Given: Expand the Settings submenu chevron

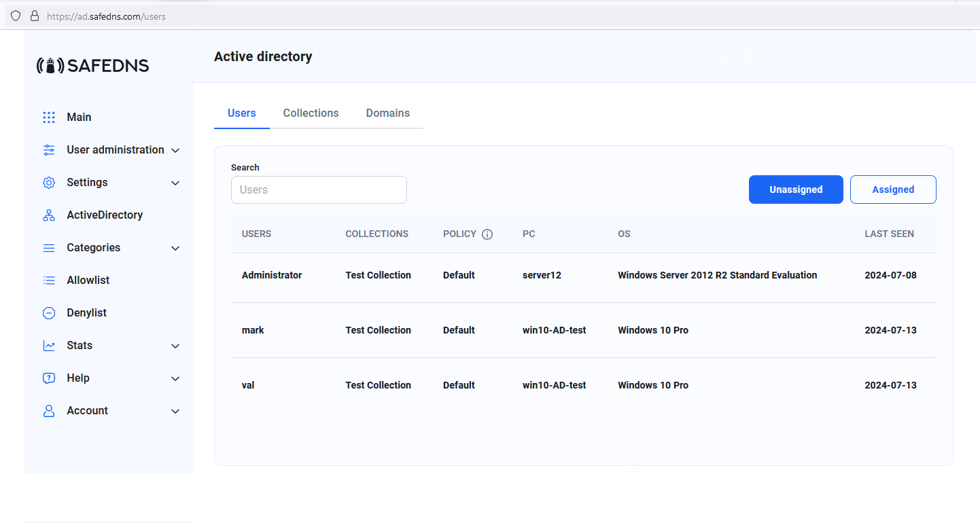Looking at the screenshot, I should coord(175,183).
